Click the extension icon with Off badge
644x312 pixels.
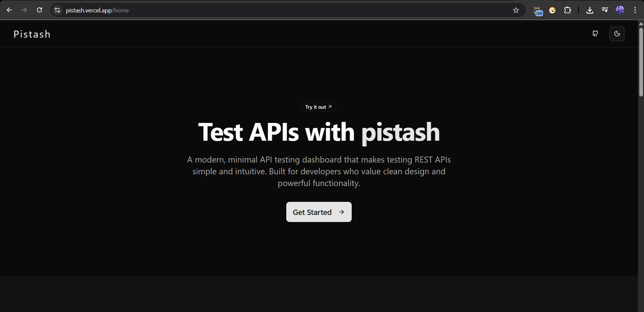(x=538, y=10)
